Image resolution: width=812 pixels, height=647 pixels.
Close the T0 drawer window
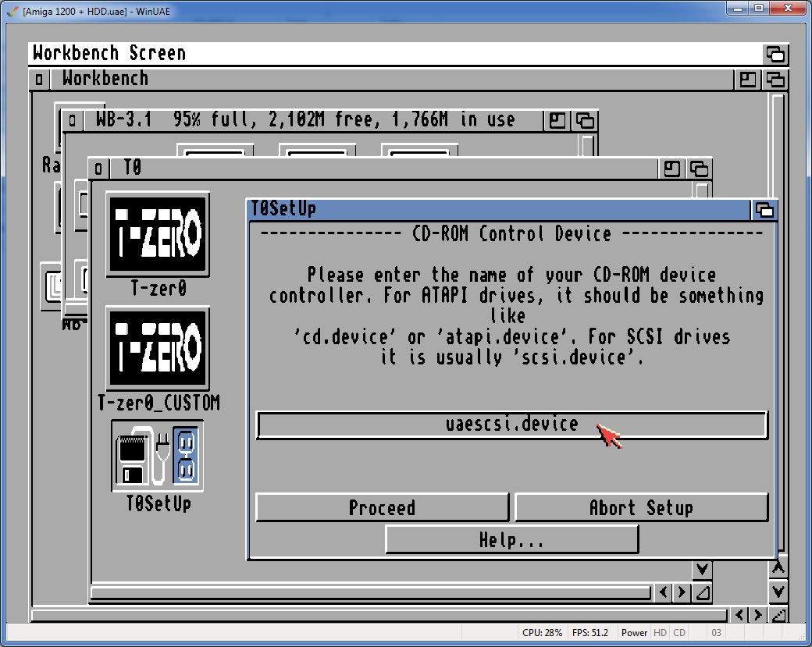click(98, 169)
